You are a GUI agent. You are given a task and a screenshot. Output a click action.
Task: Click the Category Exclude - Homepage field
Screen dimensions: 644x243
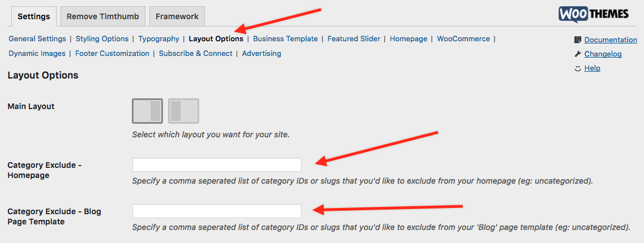coord(217,164)
